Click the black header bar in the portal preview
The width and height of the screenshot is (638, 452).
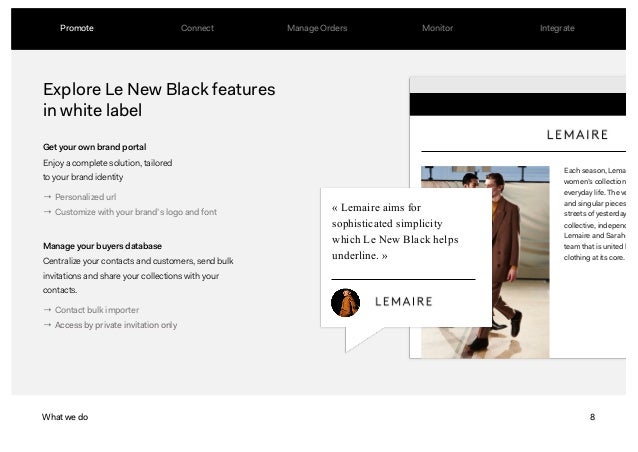(518, 105)
